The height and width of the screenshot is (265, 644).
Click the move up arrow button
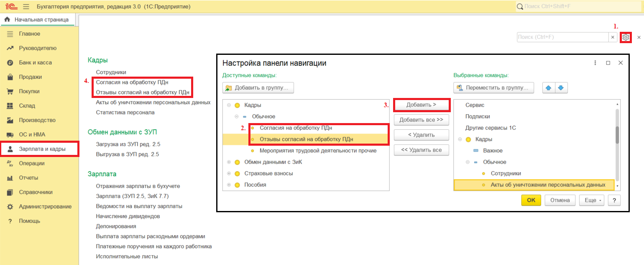point(549,88)
